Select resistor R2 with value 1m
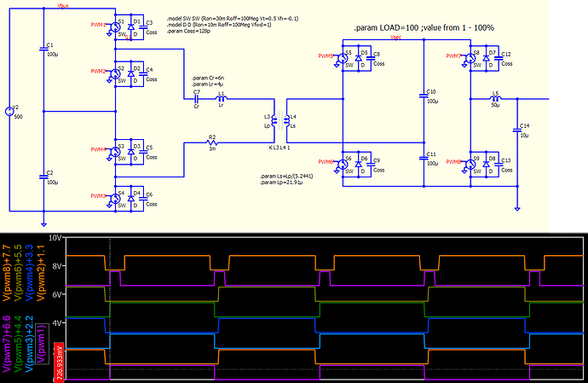The image size is (588, 383). click(212, 142)
